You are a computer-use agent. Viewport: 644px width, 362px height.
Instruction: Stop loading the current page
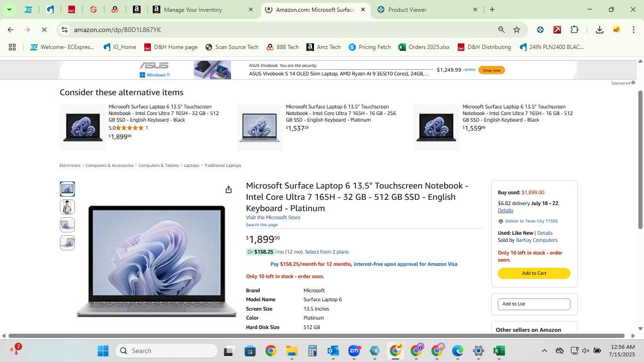click(x=44, y=30)
